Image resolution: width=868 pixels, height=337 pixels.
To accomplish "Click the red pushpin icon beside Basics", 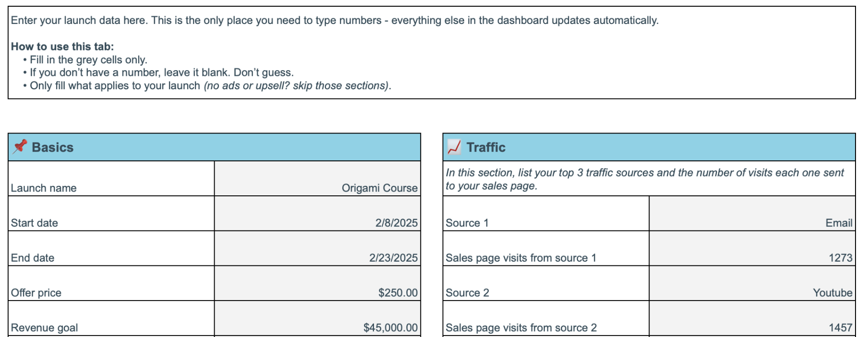I will coord(20,146).
